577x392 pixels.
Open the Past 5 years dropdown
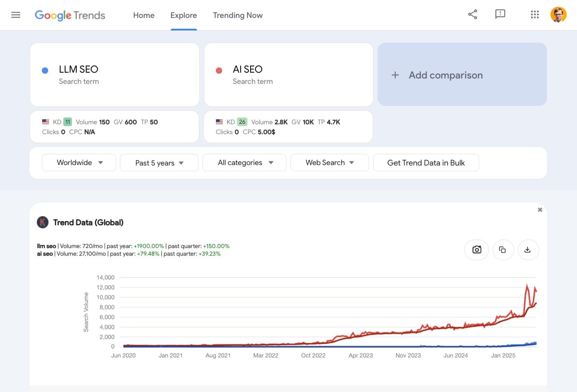(x=159, y=162)
